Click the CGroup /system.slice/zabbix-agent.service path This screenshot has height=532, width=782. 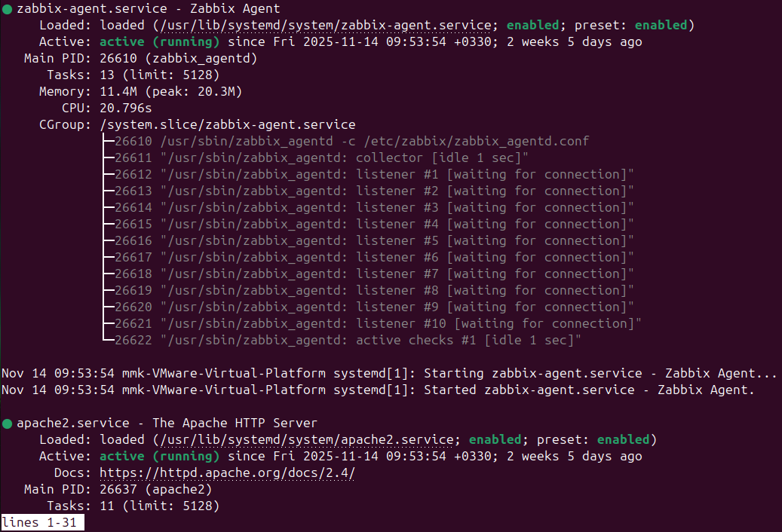[227, 125]
